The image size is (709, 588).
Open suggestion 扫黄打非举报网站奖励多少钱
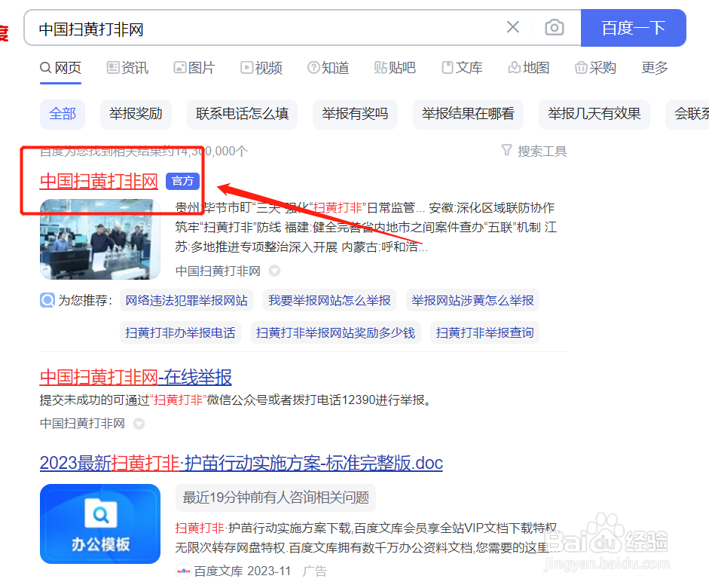click(335, 333)
